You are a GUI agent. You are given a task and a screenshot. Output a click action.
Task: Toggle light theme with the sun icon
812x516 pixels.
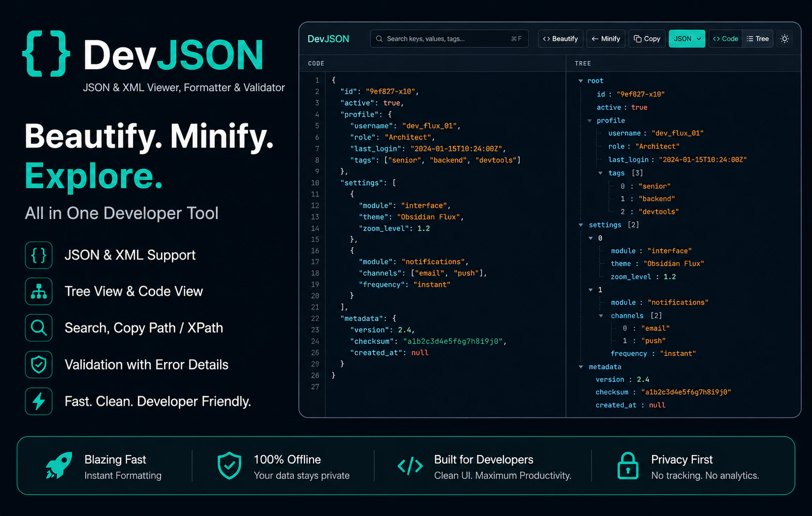[785, 39]
